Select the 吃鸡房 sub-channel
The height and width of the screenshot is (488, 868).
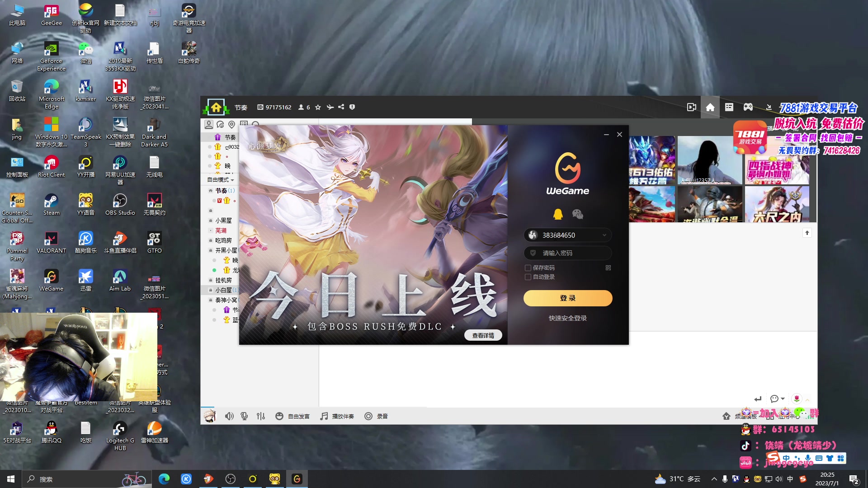(x=223, y=240)
